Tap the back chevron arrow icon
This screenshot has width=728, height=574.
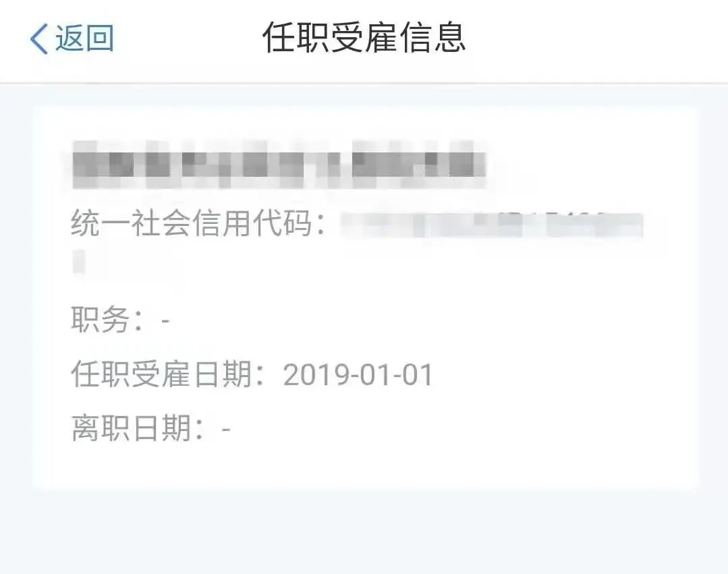click(x=39, y=38)
